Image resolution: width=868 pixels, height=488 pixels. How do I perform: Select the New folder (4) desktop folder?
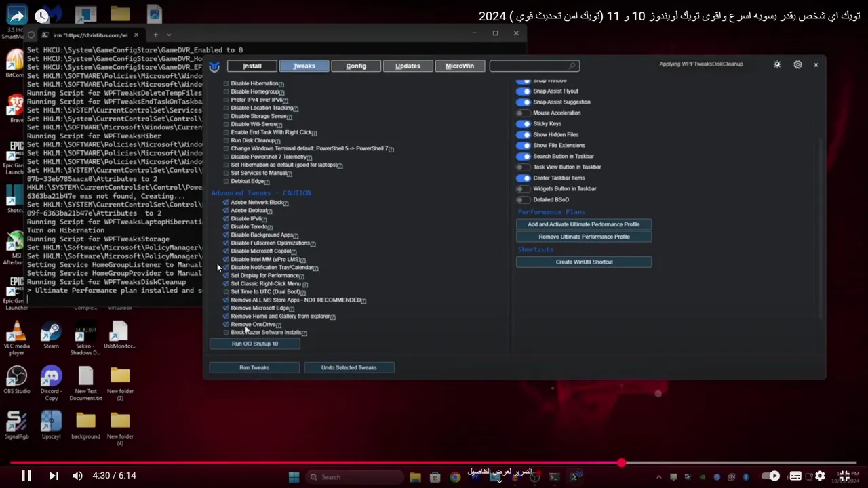(120, 429)
